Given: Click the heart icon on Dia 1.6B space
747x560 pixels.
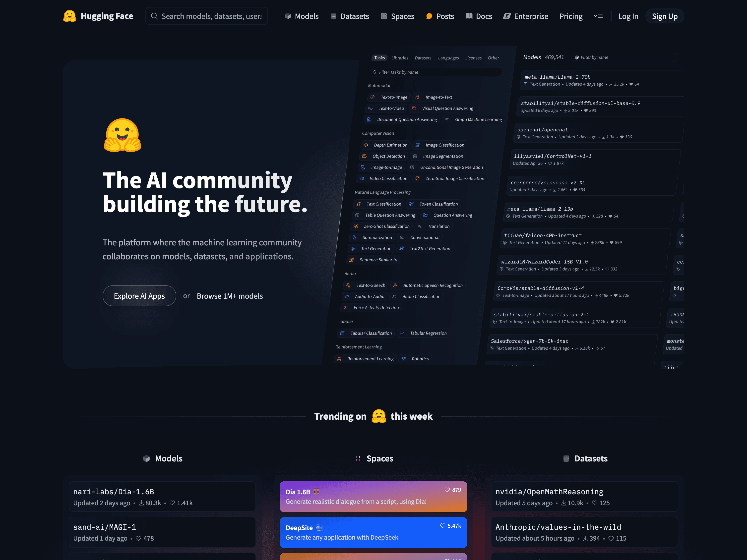Looking at the screenshot, I should pyautogui.click(x=447, y=490).
